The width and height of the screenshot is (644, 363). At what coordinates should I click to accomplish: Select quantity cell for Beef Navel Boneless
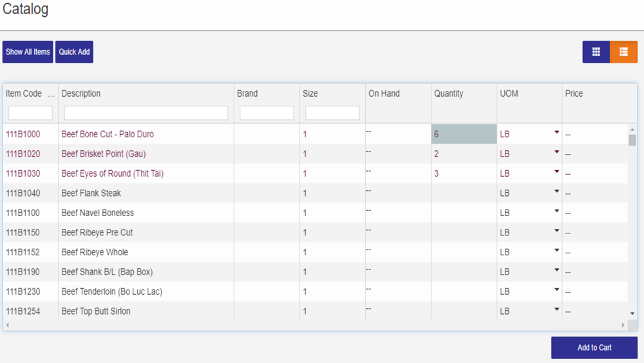click(x=464, y=213)
